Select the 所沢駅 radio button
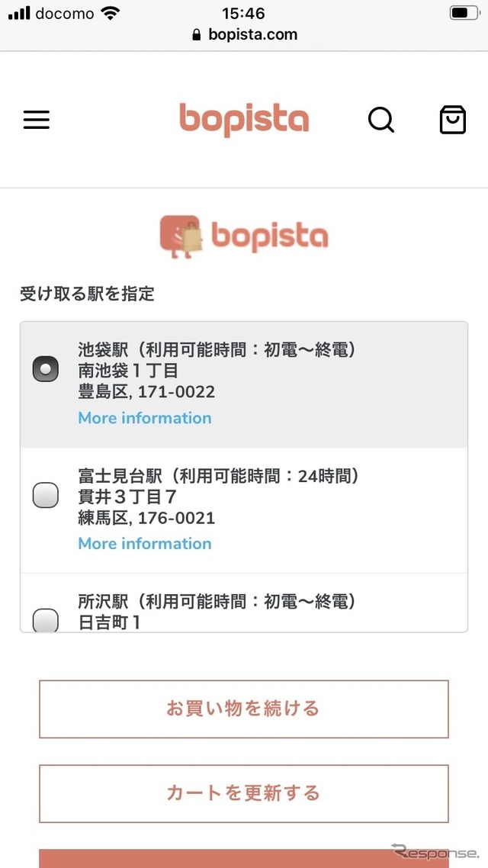Viewport: 488px width, 868px height. tap(46, 619)
